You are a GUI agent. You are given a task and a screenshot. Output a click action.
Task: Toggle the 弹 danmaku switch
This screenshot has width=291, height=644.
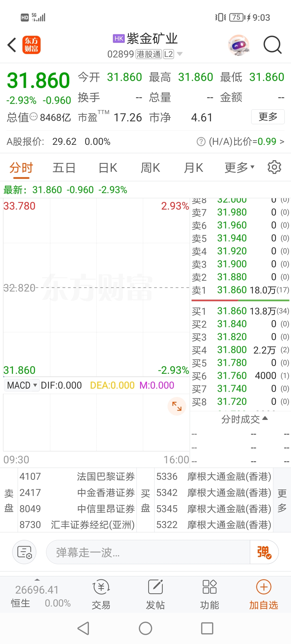pos(264,552)
